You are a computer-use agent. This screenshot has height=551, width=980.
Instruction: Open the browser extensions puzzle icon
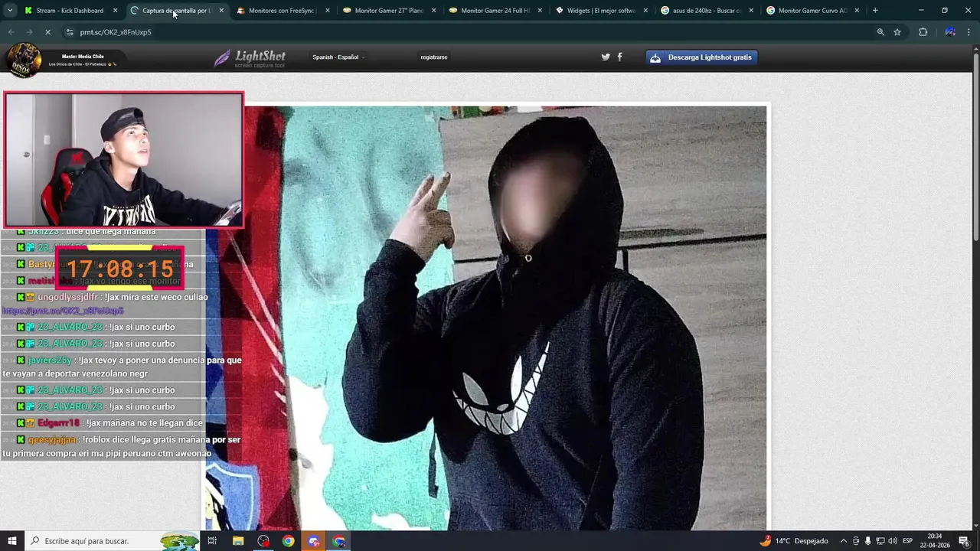(x=923, y=32)
